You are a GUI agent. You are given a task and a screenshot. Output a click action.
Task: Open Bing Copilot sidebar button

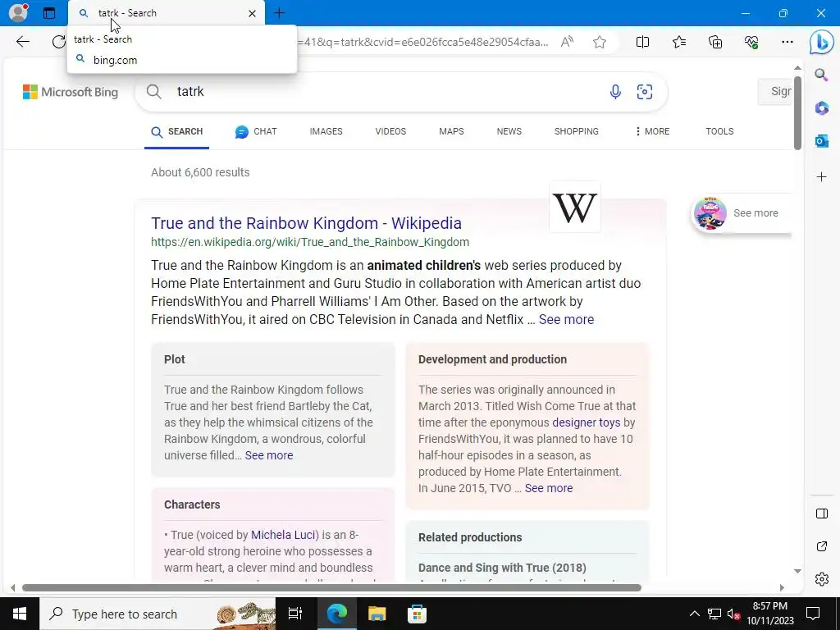[821, 43]
